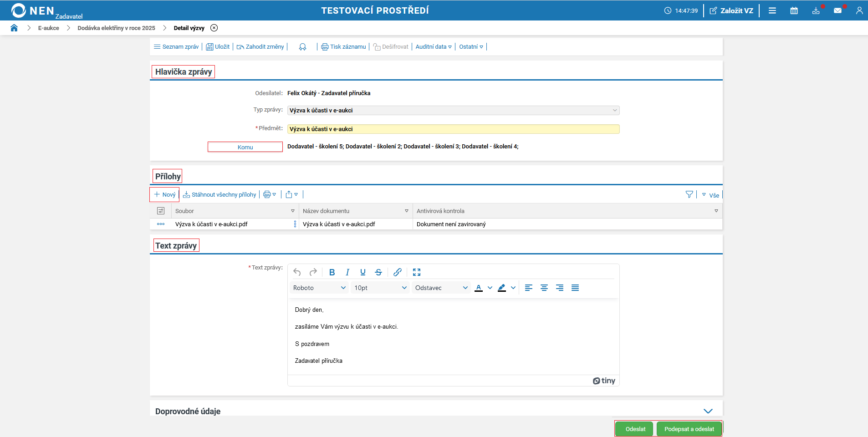The image size is (868, 437).
Task: Toggle italic formatting in editor
Action: tap(347, 272)
